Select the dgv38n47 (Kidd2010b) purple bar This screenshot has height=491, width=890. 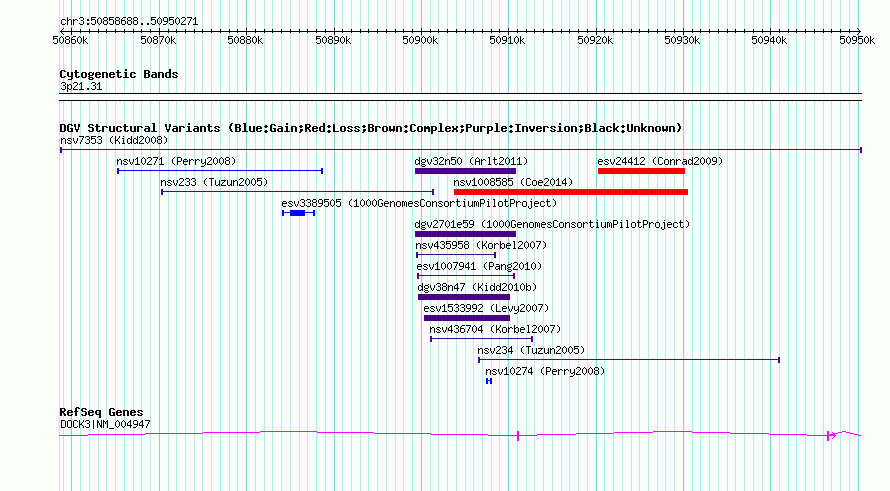(464, 297)
